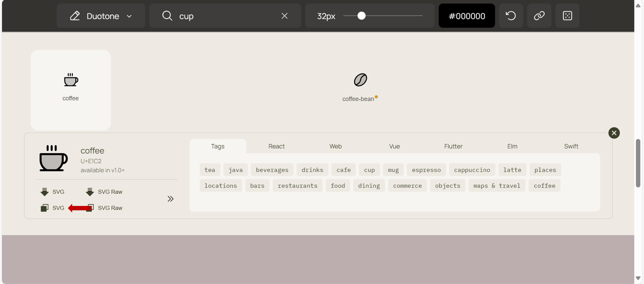
Task: Select the coffee icon tile
Action: (71, 90)
